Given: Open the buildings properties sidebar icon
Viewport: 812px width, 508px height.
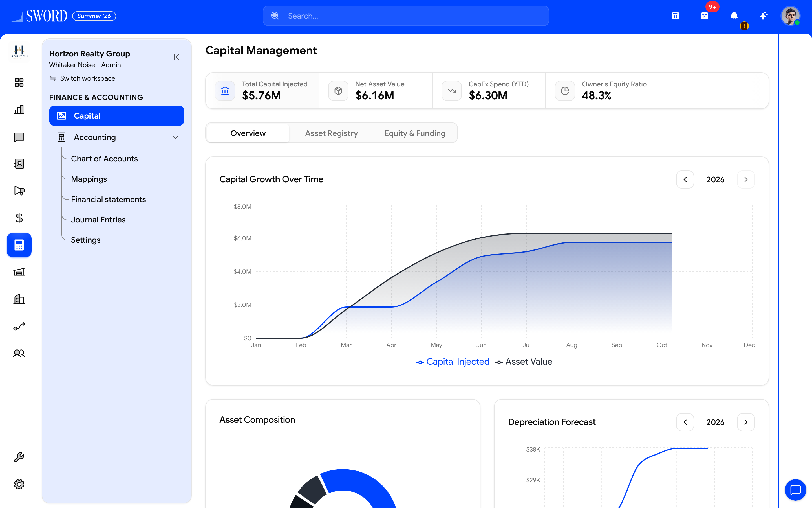Looking at the screenshot, I should point(19,299).
